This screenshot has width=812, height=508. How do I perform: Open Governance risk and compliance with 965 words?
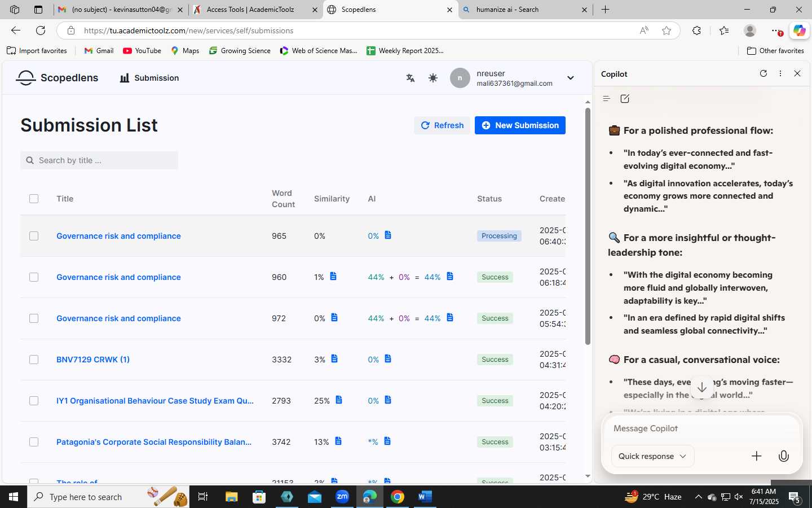point(118,236)
